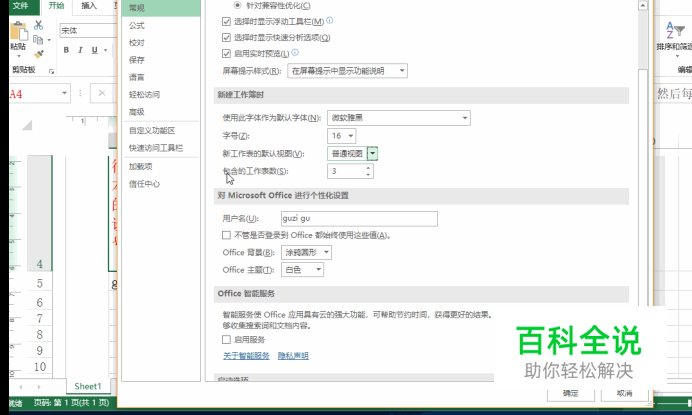Click the Copy icon in clipboard group

[38, 40]
